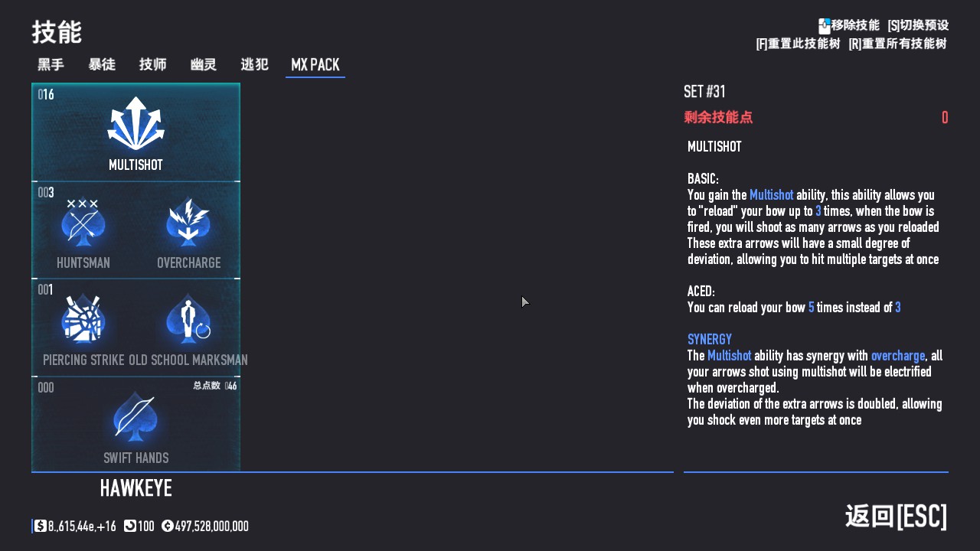Click the offshore balance 497,528,000,000
980x551 pixels.
pos(212,527)
